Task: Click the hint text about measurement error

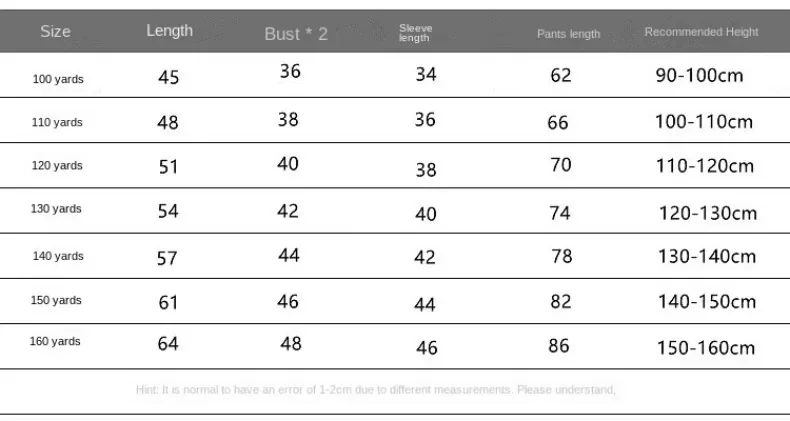Action: (376, 390)
